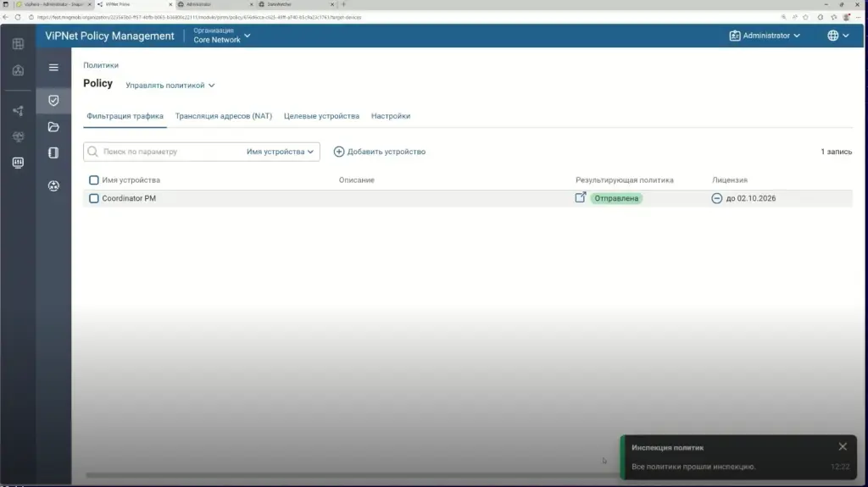Expand the Core Network organization selector
868x487 pixels.
point(221,36)
